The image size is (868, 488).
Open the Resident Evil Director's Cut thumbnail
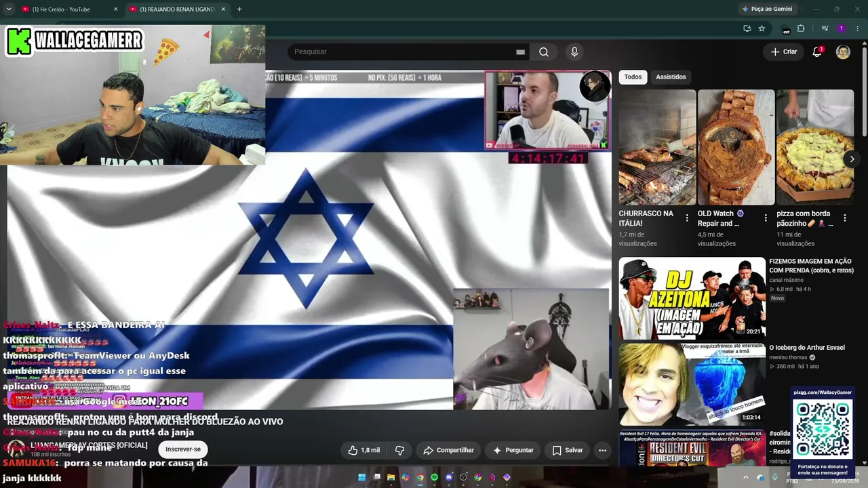(692, 447)
